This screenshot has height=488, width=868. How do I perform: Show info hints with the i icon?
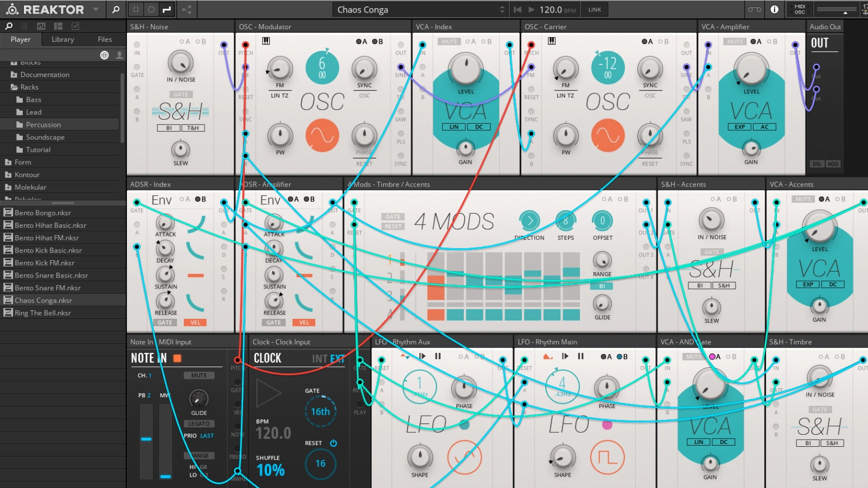(x=775, y=9)
